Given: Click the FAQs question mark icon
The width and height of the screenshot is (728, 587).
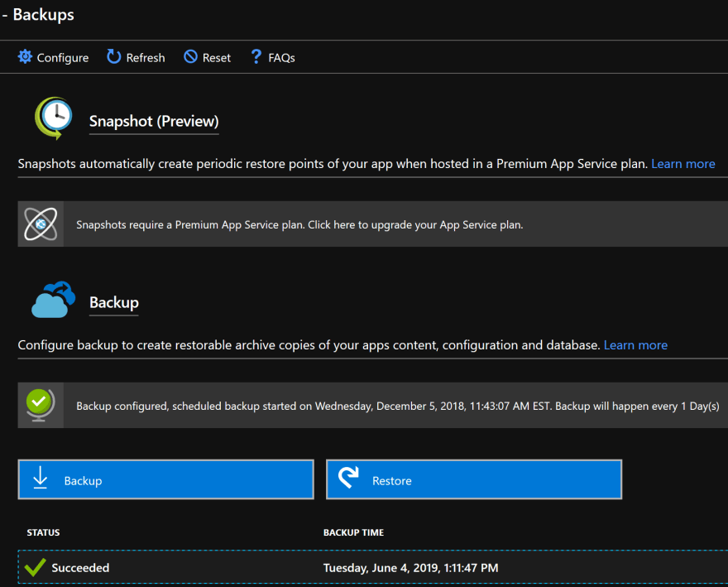Looking at the screenshot, I should click(256, 56).
